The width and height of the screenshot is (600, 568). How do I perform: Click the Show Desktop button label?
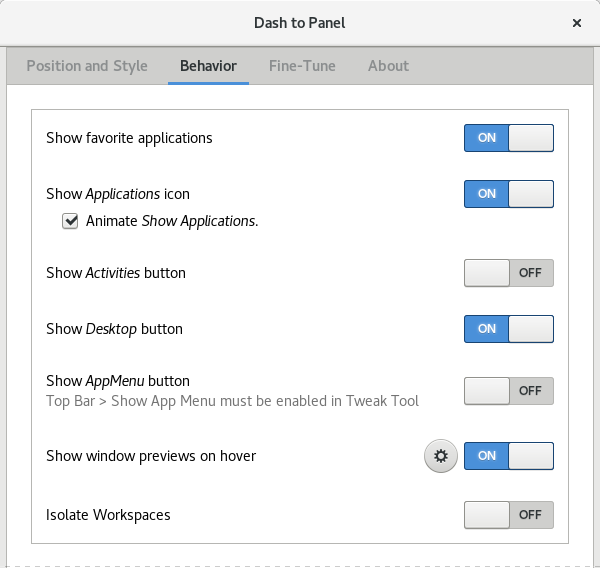114,329
